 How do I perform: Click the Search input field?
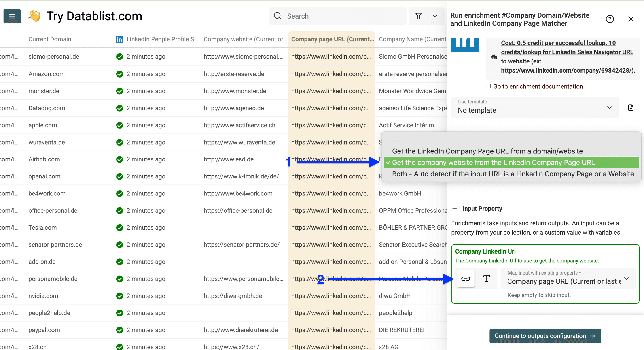point(338,16)
